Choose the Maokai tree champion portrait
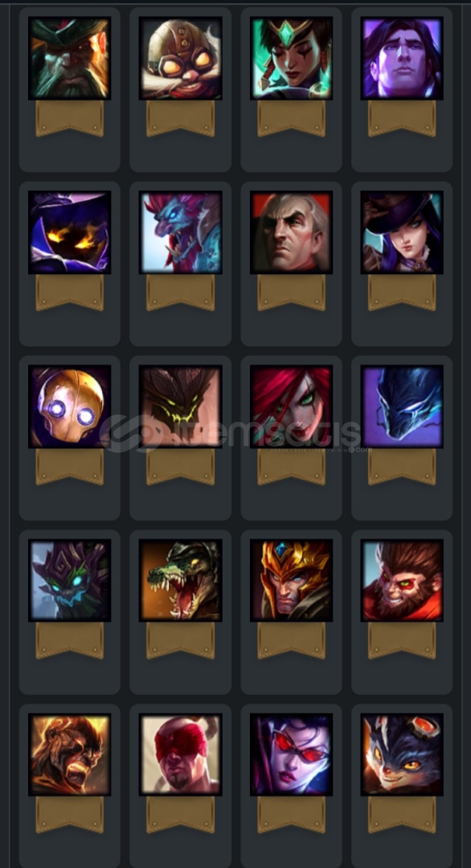The height and width of the screenshot is (868, 471). point(70,581)
